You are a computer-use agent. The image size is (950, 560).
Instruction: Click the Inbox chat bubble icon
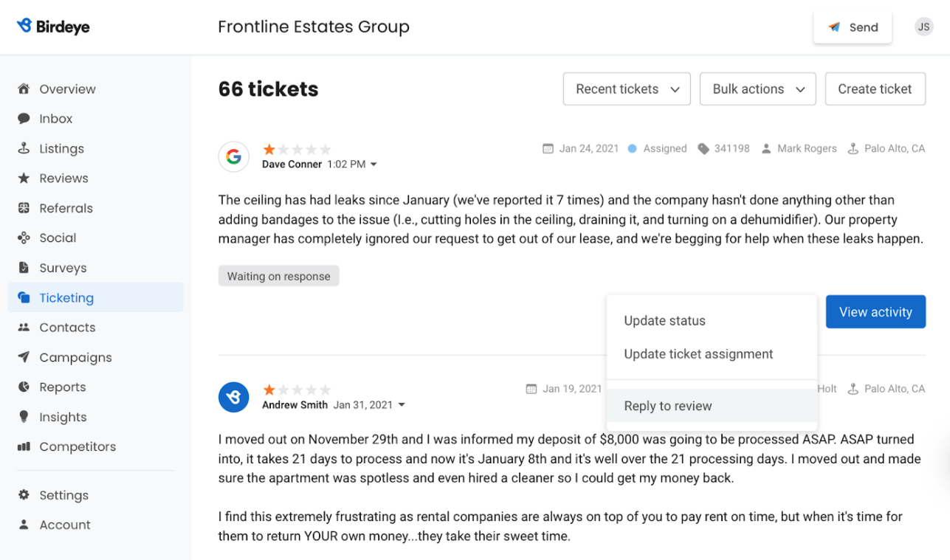click(x=24, y=119)
